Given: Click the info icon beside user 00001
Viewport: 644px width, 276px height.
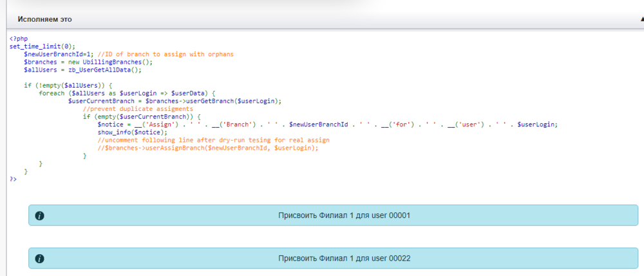Looking at the screenshot, I should (39, 215).
